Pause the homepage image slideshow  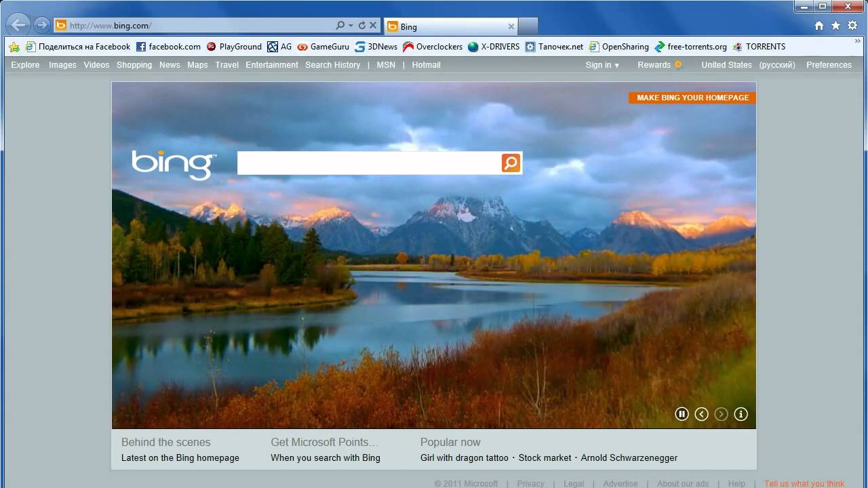(x=682, y=414)
